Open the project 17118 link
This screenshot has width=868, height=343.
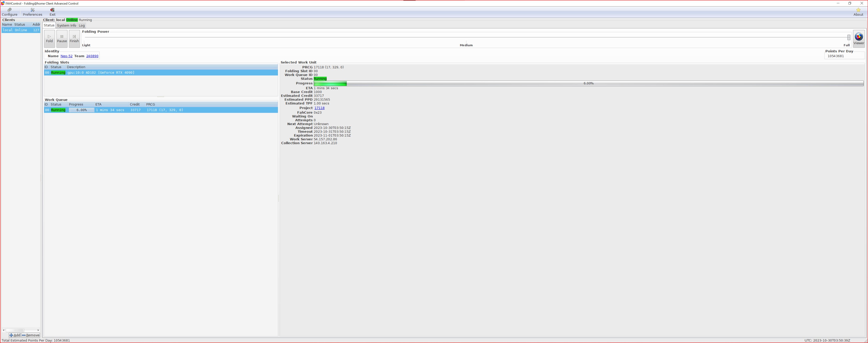point(319,108)
